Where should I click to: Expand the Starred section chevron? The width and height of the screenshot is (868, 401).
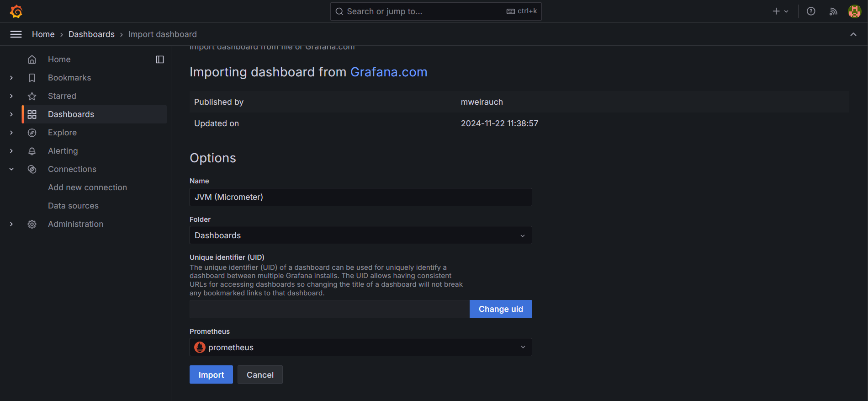tap(11, 96)
